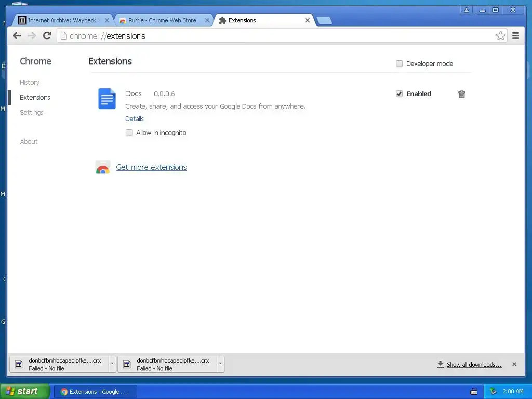Close the Extensions tab
Image resolution: width=532 pixels, height=399 pixels.
308,20
